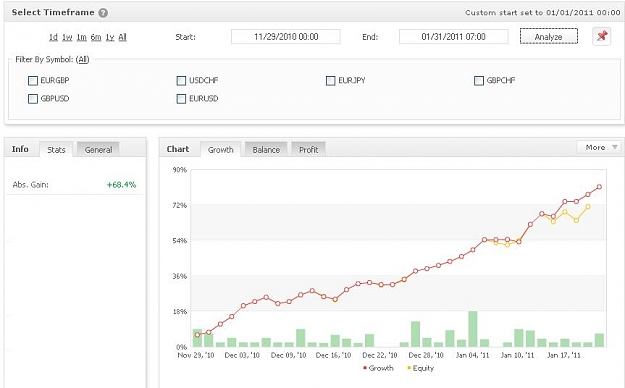Viewport: 625px width, 388px height.
Task: Check the GBPCHF checkbox
Action: click(x=479, y=81)
